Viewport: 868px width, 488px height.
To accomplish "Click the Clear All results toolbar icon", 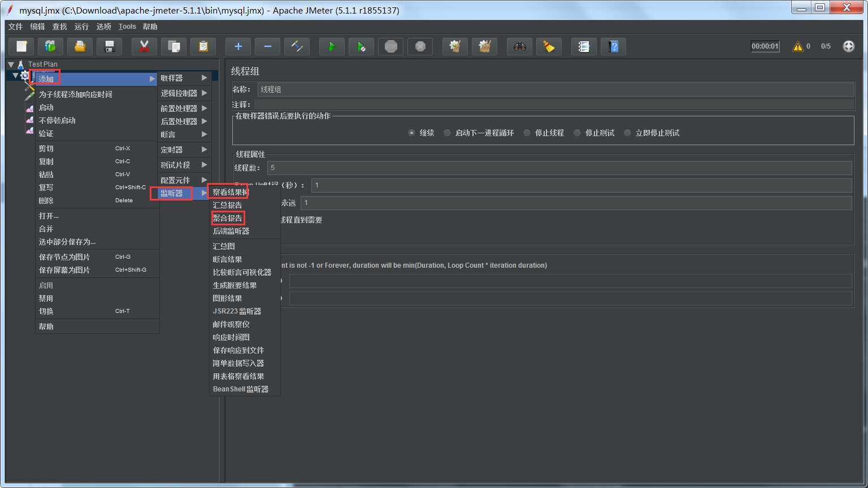I will pyautogui.click(x=485, y=46).
